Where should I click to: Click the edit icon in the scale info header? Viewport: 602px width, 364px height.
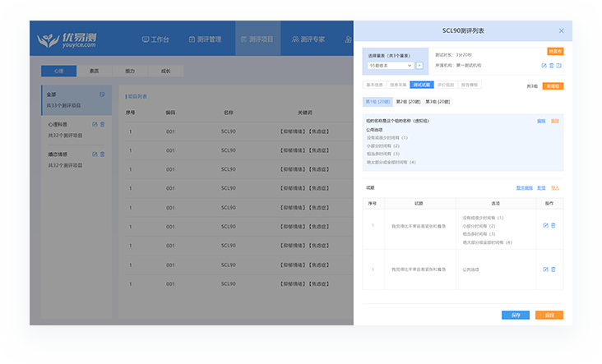(544, 66)
